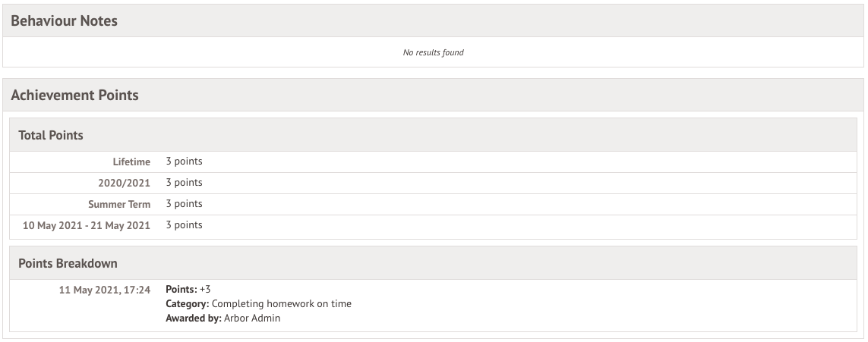Open 'Completing homework on time' category text

pos(281,304)
